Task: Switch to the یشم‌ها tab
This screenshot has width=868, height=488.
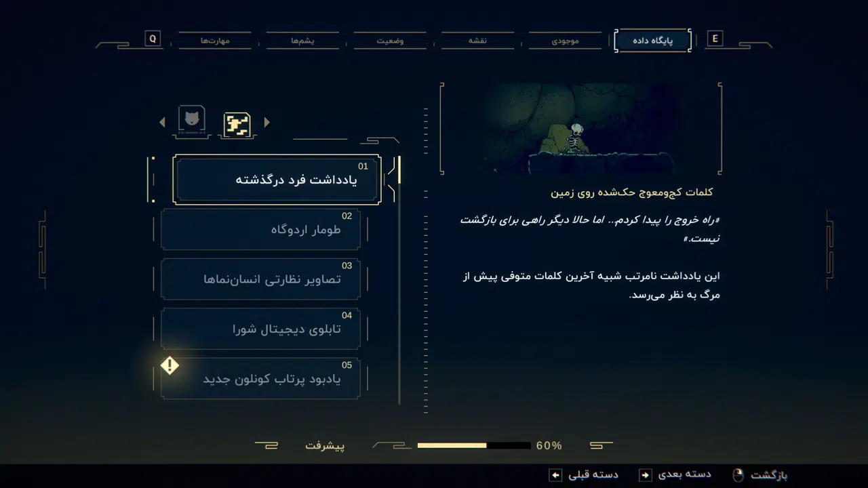Action: click(x=302, y=41)
